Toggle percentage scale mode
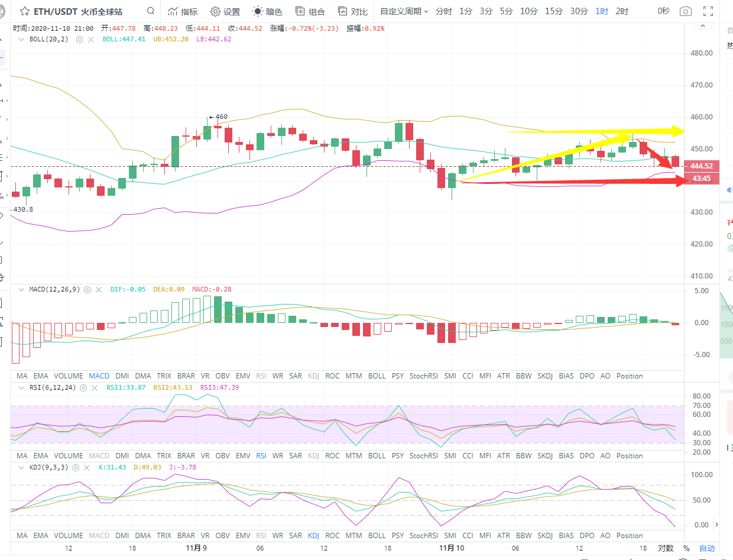Screen dimensions: 733x560 [x=686, y=548]
